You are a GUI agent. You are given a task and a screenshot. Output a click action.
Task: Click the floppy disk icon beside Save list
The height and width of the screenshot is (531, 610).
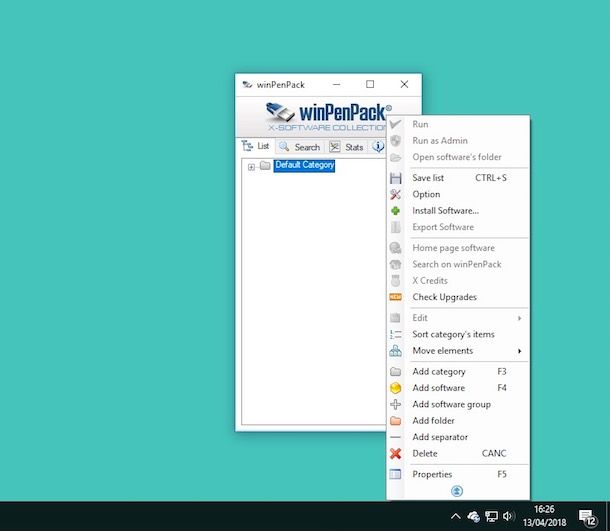pos(395,178)
